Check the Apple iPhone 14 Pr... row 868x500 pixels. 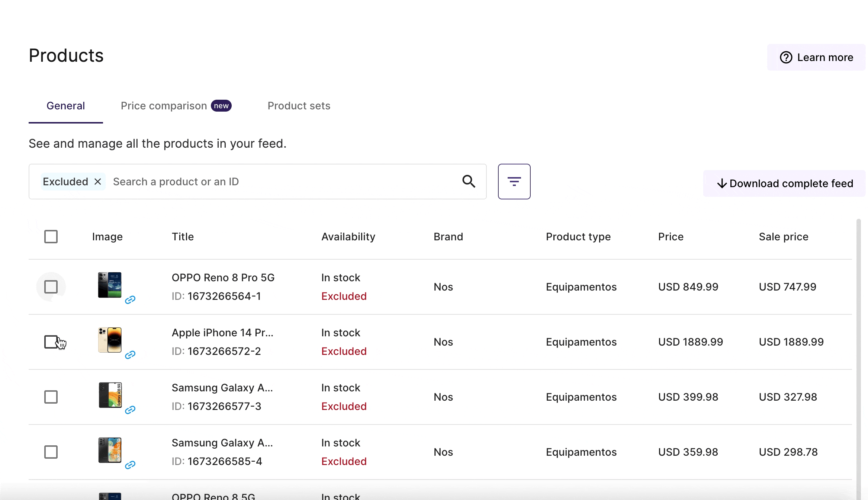pyautogui.click(x=51, y=342)
